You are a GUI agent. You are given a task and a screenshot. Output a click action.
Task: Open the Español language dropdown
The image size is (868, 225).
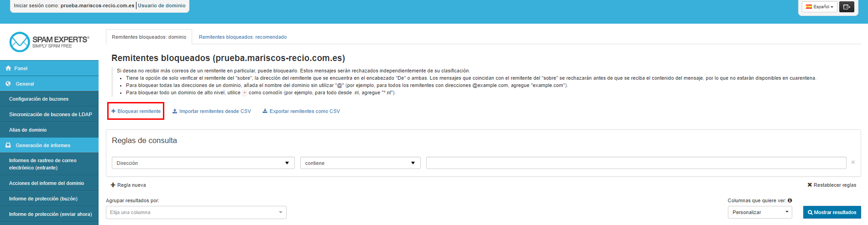click(820, 7)
